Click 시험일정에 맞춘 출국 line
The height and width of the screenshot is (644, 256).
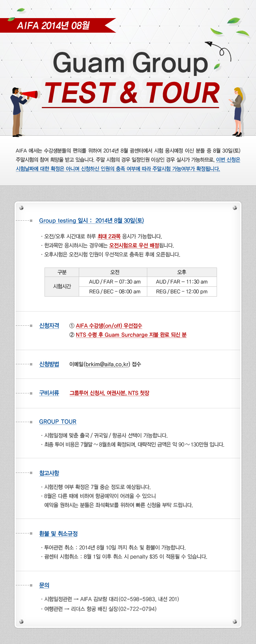click(x=104, y=435)
